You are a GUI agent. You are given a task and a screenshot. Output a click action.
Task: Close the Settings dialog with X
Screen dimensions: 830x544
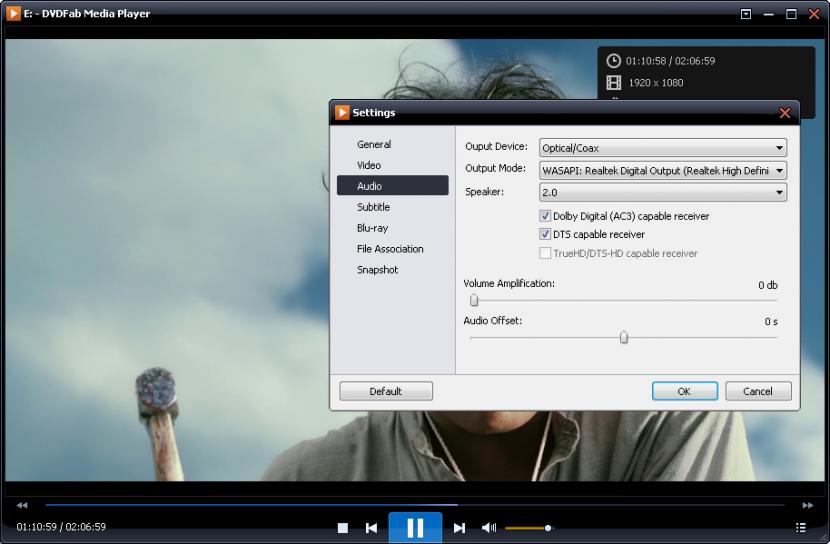pos(784,113)
